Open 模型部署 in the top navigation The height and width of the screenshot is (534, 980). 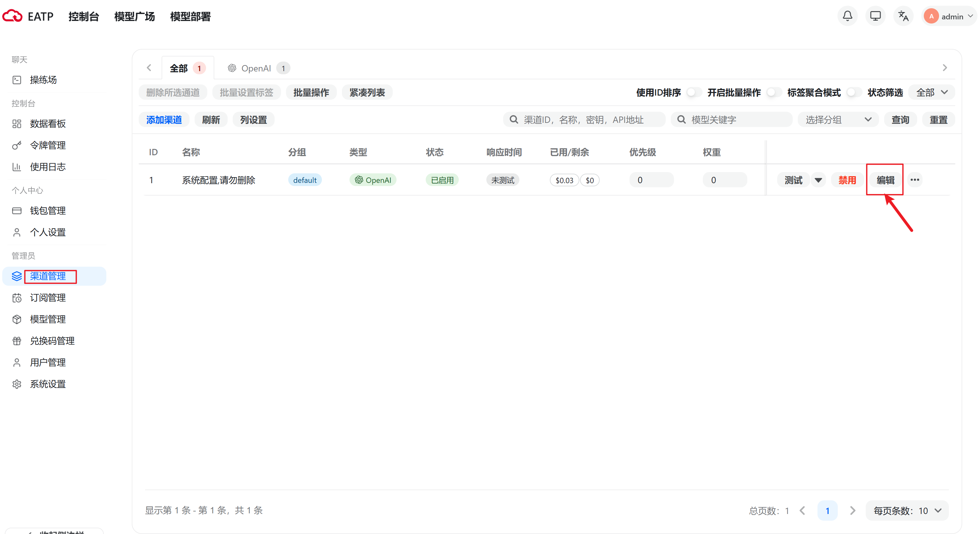coord(190,17)
